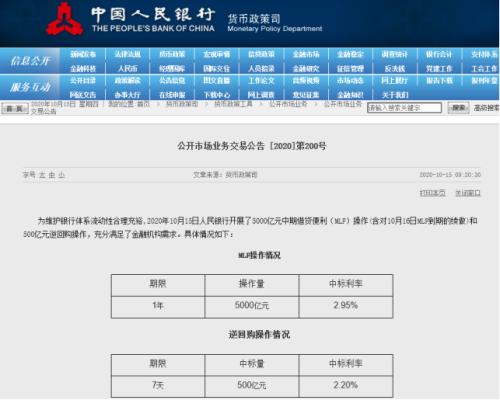Click the 网送文告 nav link
This screenshot has width=500, height=400.
(83, 95)
